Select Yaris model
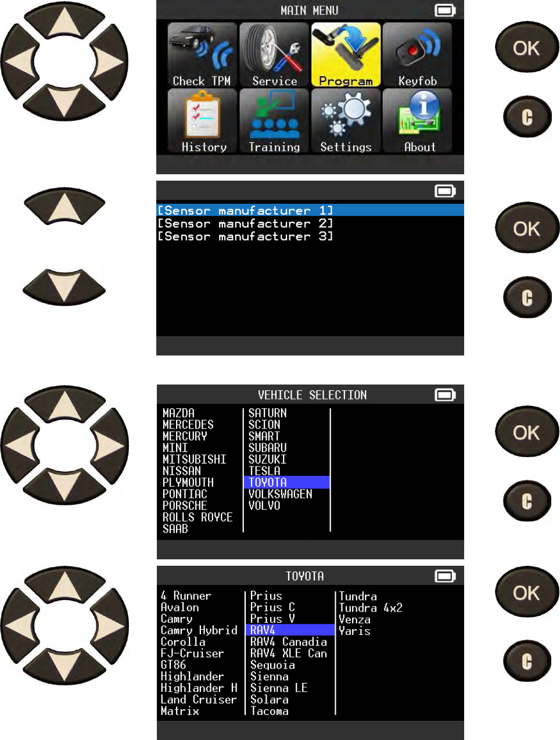This screenshot has width=560, height=740. click(x=354, y=631)
